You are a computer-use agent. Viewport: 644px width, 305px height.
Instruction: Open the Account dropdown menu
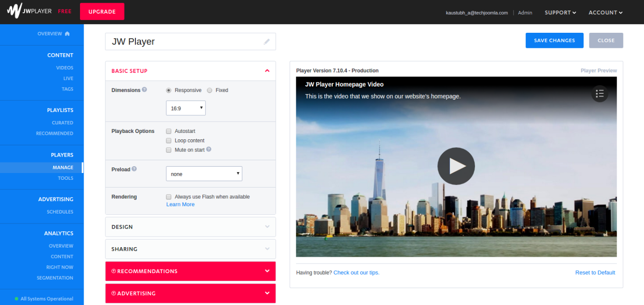[605, 13]
